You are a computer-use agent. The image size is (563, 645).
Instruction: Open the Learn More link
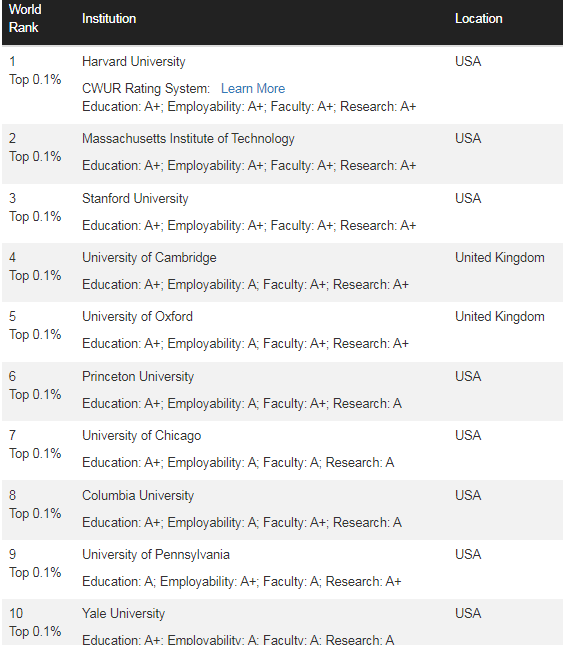[253, 88]
